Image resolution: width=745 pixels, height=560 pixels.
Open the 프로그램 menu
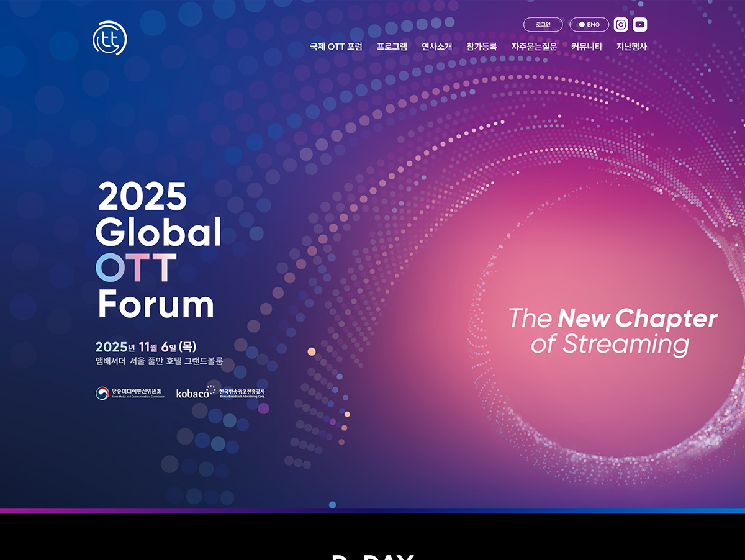(x=392, y=47)
